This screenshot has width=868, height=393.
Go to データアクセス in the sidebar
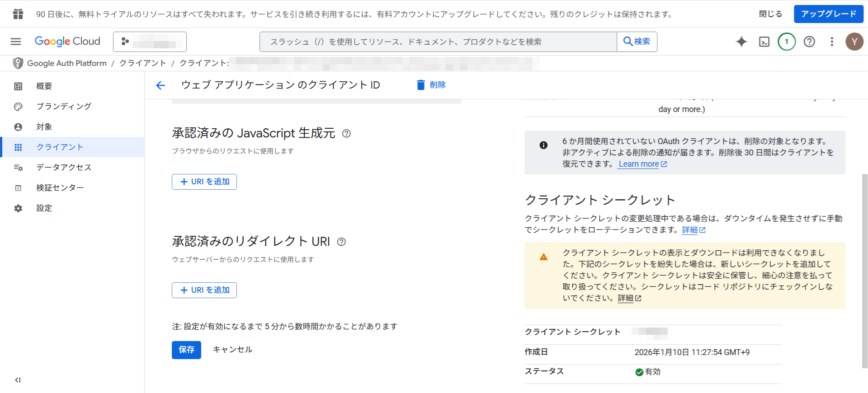pyautogui.click(x=64, y=167)
